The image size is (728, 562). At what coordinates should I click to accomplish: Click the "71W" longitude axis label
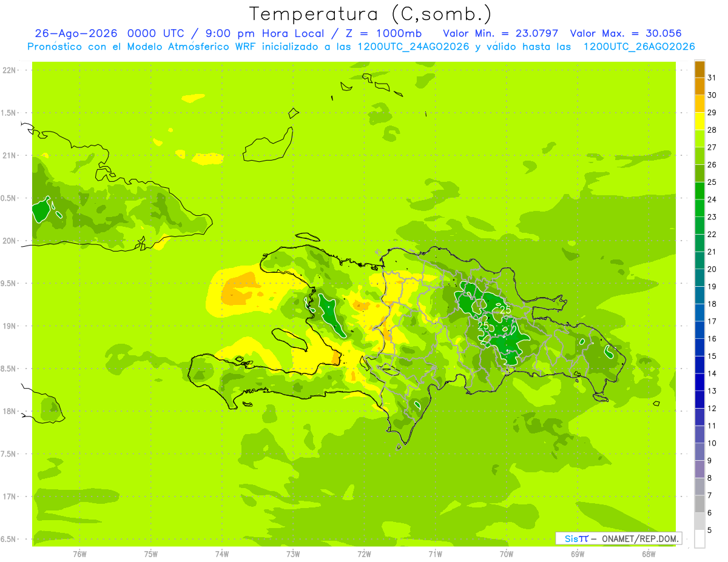435,554
